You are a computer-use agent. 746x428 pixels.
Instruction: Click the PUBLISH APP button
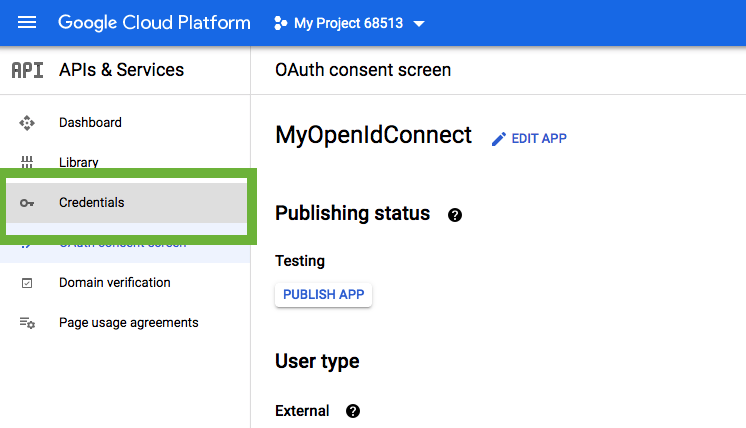click(x=324, y=295)
